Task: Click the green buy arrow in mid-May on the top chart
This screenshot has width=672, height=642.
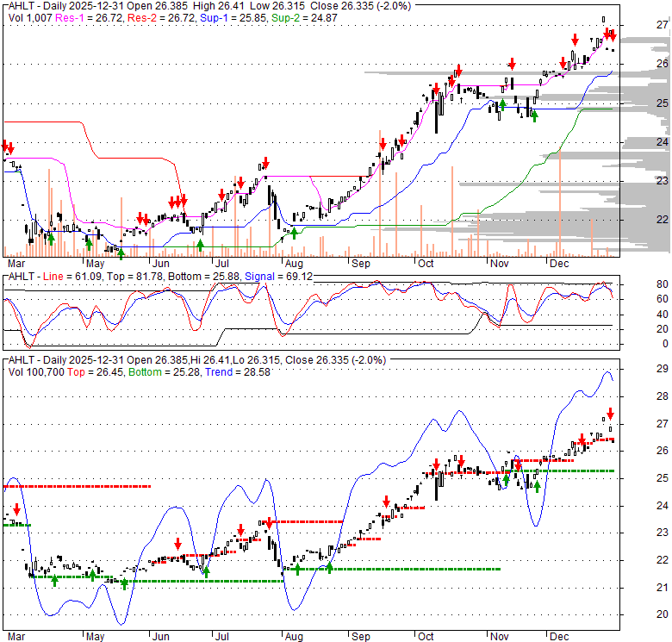Action: coord(121,252)
